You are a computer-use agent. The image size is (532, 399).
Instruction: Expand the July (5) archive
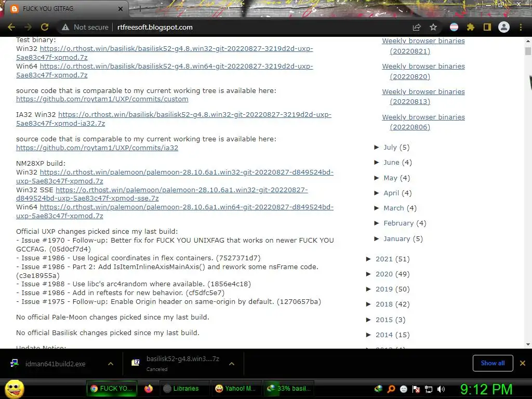[x=377, y=147]
